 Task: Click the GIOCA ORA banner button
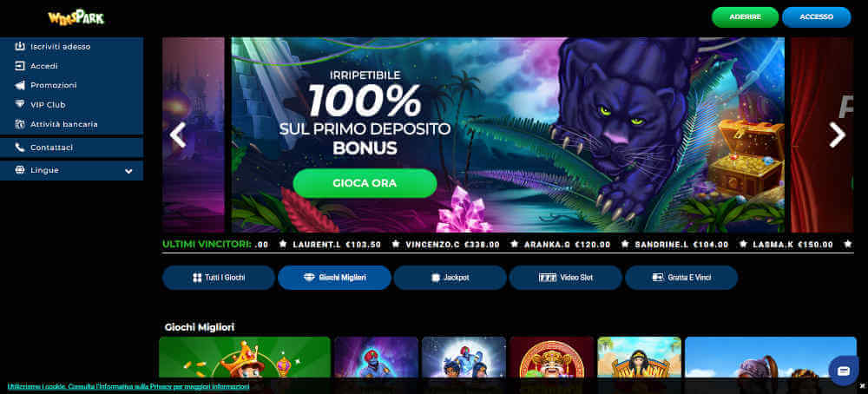[x=365, y=183]
